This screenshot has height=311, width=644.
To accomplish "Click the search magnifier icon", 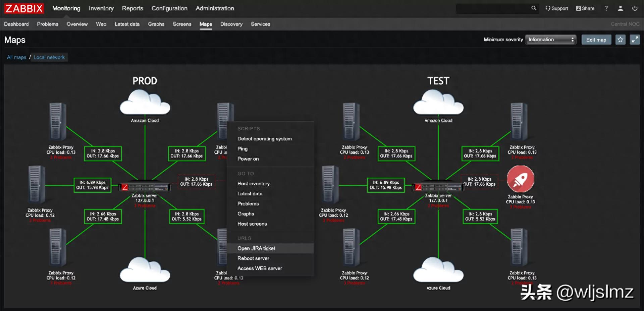I will pyautogui.click(x=534, y=8).
